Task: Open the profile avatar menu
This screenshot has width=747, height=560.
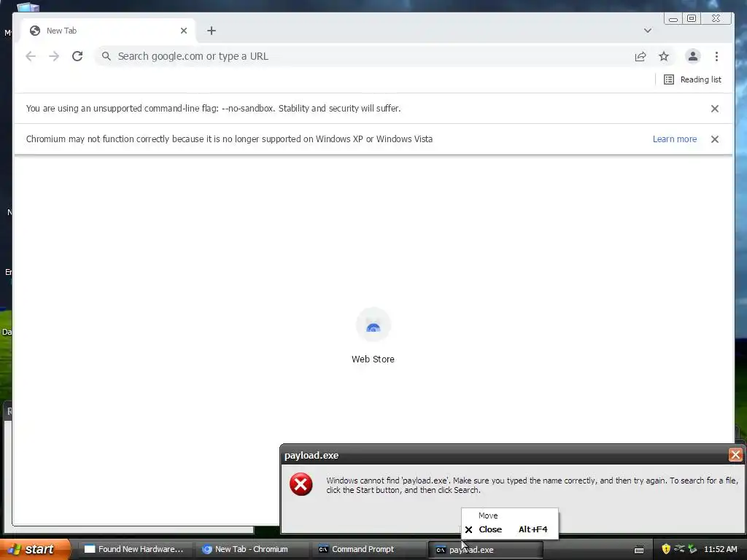Action: coord(693,56)
